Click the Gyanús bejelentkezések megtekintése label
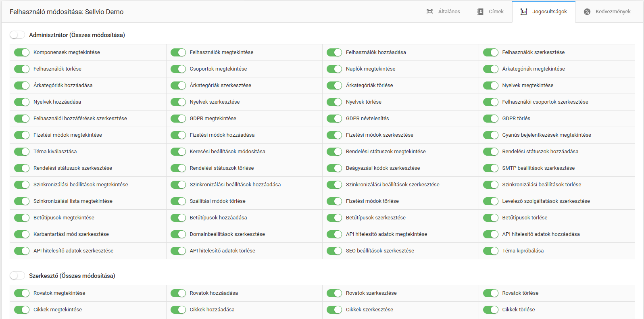 (546, 135)
